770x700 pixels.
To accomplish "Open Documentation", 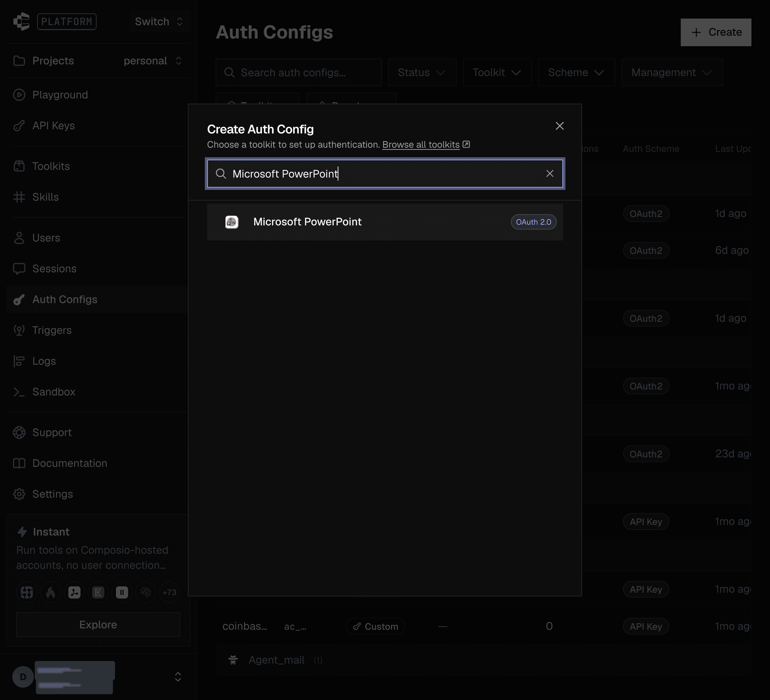I will coord(70,463).
